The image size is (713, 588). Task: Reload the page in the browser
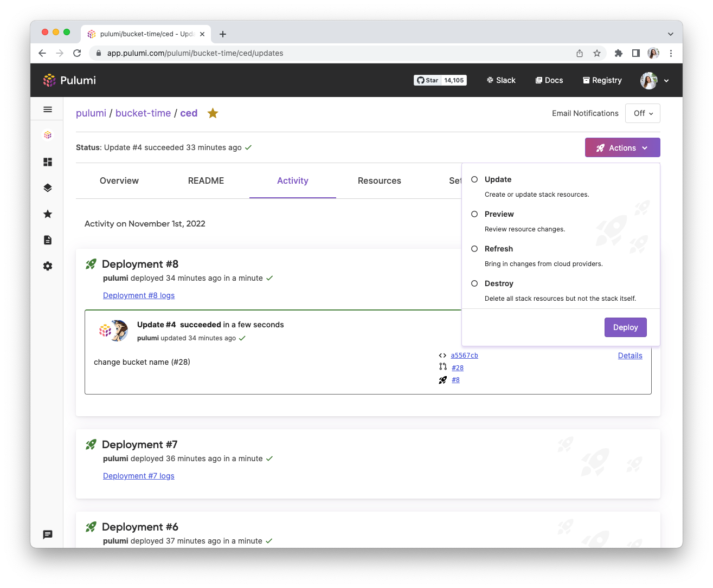tap(77, 53)
